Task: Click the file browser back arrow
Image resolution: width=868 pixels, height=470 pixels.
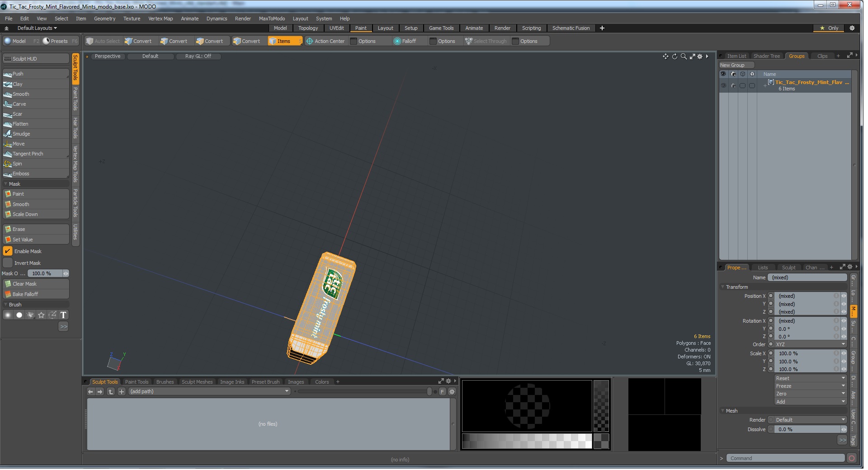Action: pos(90,392)
